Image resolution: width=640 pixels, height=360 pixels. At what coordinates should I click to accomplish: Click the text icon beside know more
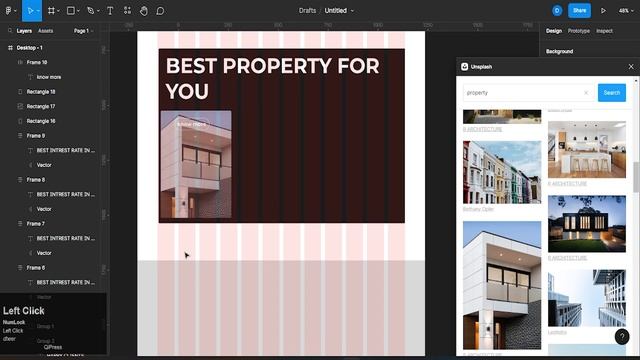click(x=30, y=77)
